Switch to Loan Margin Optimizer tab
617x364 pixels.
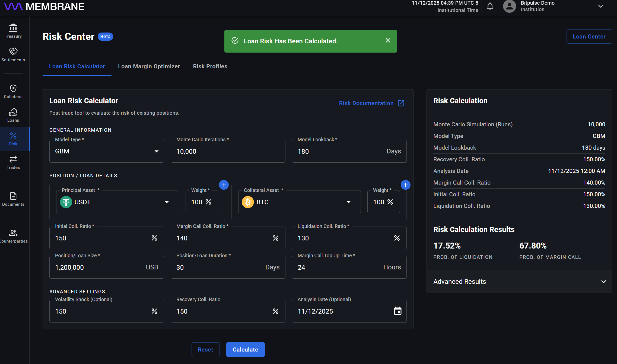[x=149, y=66]
